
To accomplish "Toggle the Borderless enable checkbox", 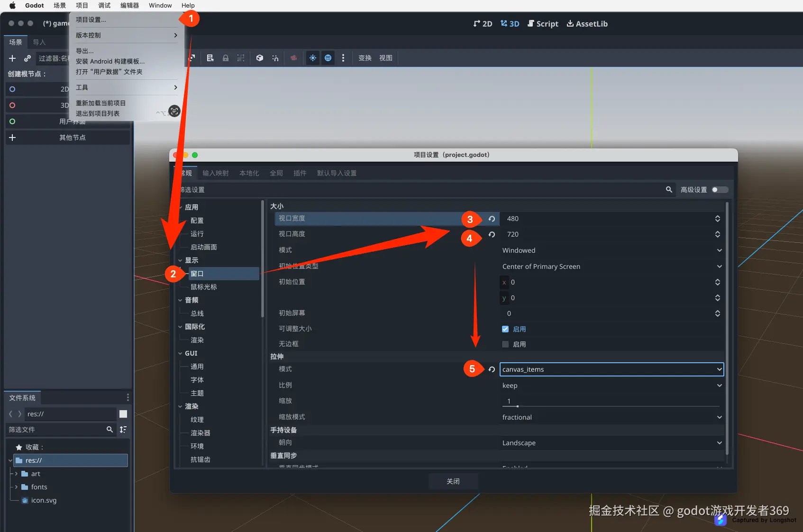I will 505,344.
